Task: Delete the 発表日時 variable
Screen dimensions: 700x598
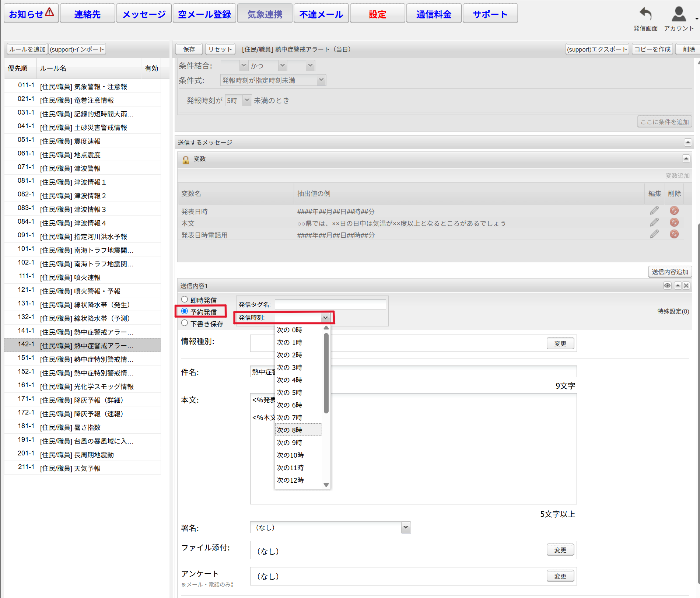Action: [x=674, y=211]
